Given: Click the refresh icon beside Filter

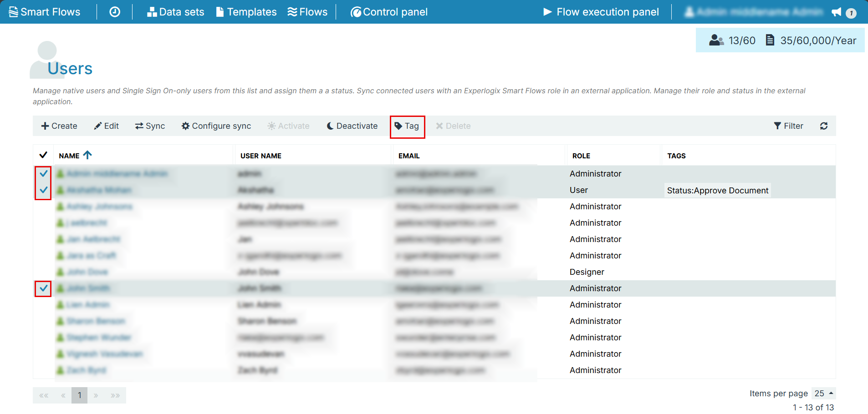Looking at the screenshot, I should [x=823, y=126].
